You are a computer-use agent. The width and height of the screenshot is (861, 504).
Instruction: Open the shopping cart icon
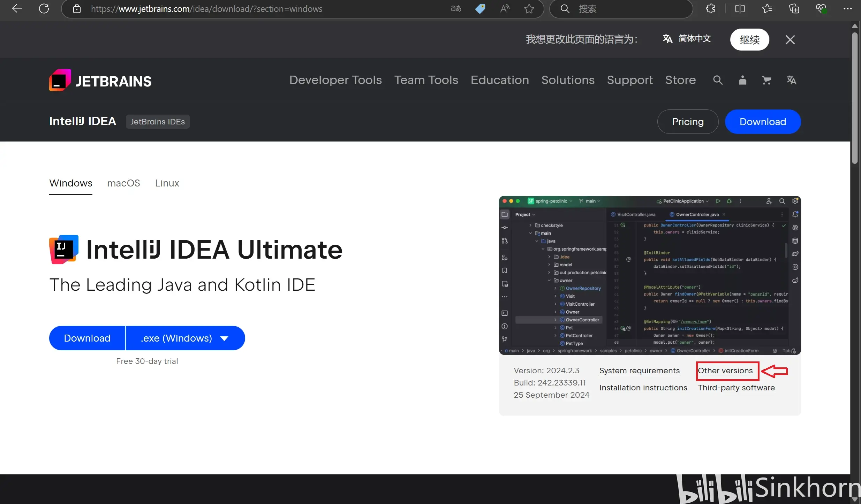[766, 80]
